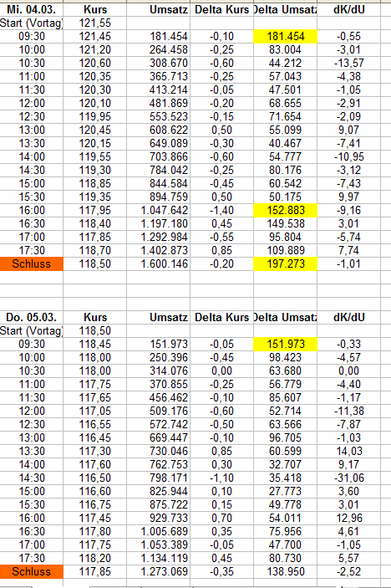Select Delta Umsatz value 47.700

tap(286, 545)
